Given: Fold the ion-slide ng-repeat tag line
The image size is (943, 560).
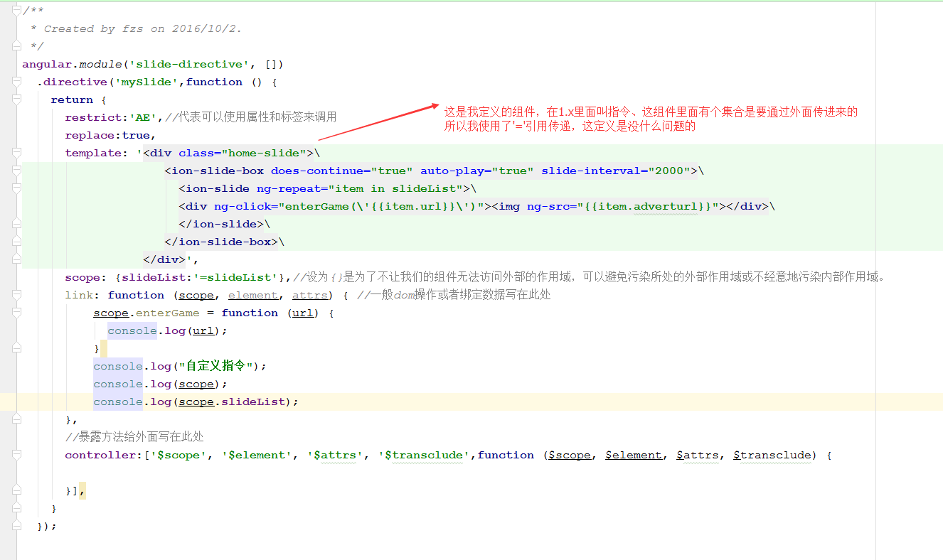Looking at the screenshot, I should (x=17, y=188).
